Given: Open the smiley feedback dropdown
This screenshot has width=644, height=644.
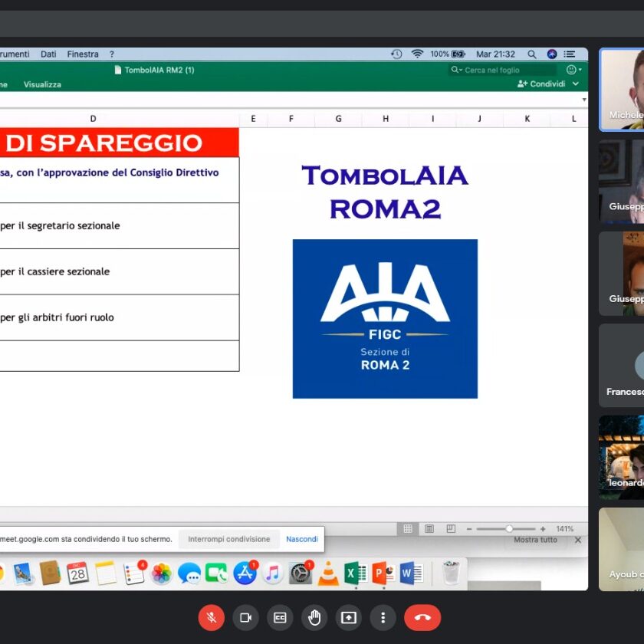Looking at the screenshot, I should click(573, 70).
